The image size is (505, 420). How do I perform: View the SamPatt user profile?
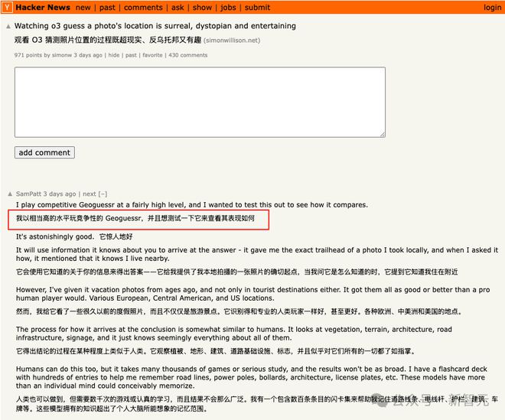28,194
